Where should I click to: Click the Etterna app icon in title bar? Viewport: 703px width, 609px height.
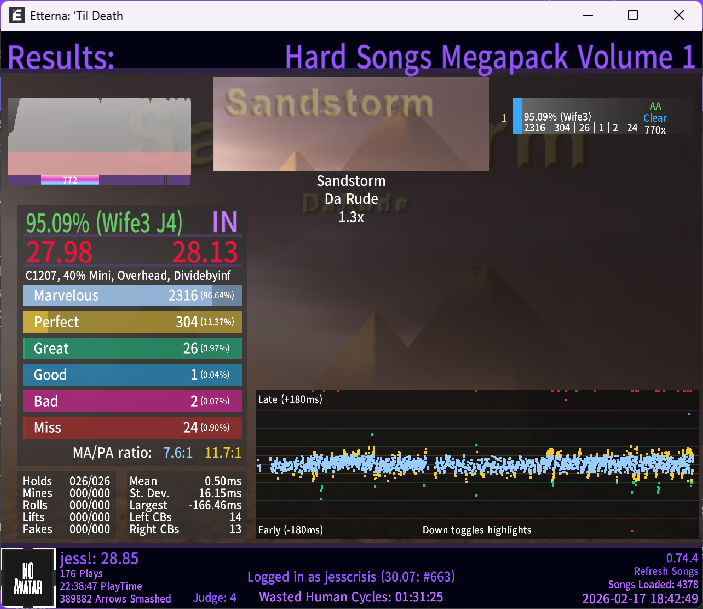[x=19, y=16]
